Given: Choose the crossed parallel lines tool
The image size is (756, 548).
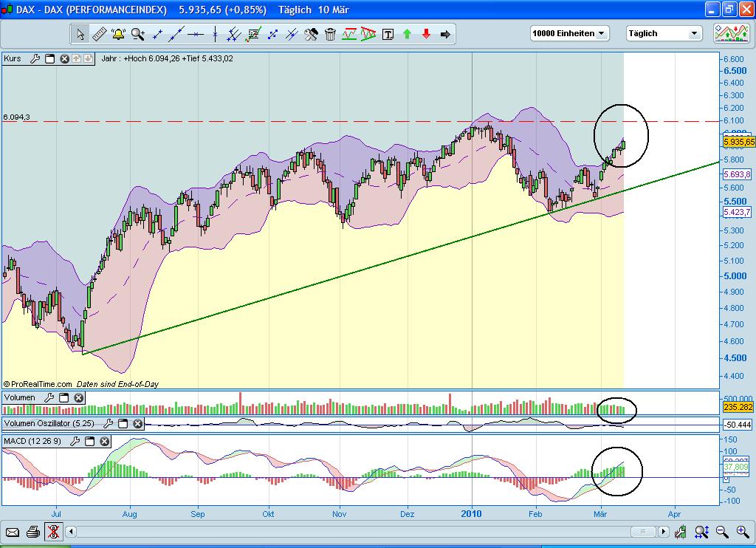Looking at the screenshot, I should click(291, 34).
